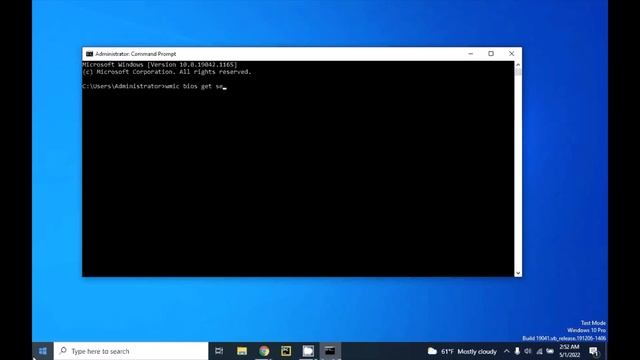
Task: Open the network status tray icon
Action: (x=539, y=351)
